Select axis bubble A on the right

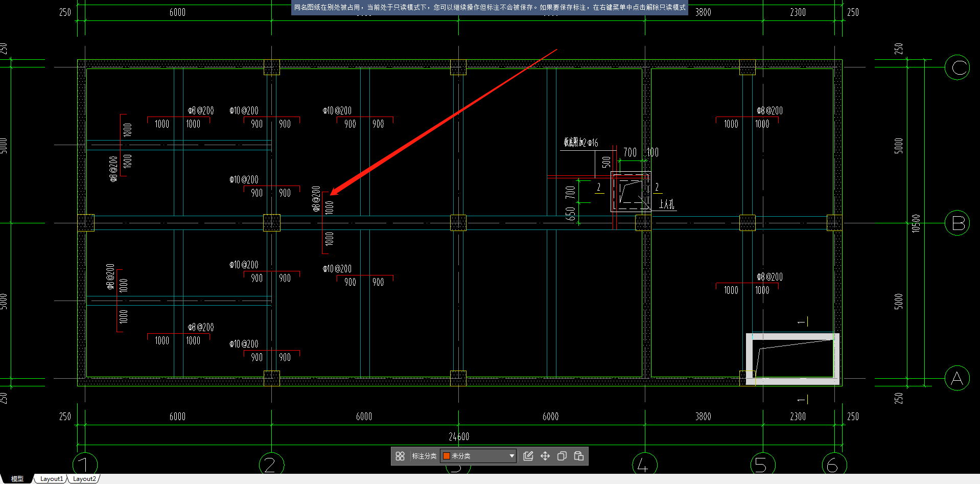tap(957, 379)
